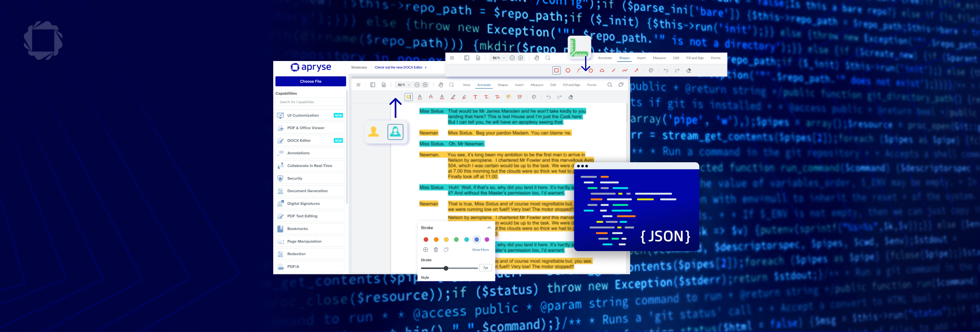The height and width of the screenshot is (332, 980).
Task: Undo the last action in the Annotate toolbar
Action: (x=548, y=97)
